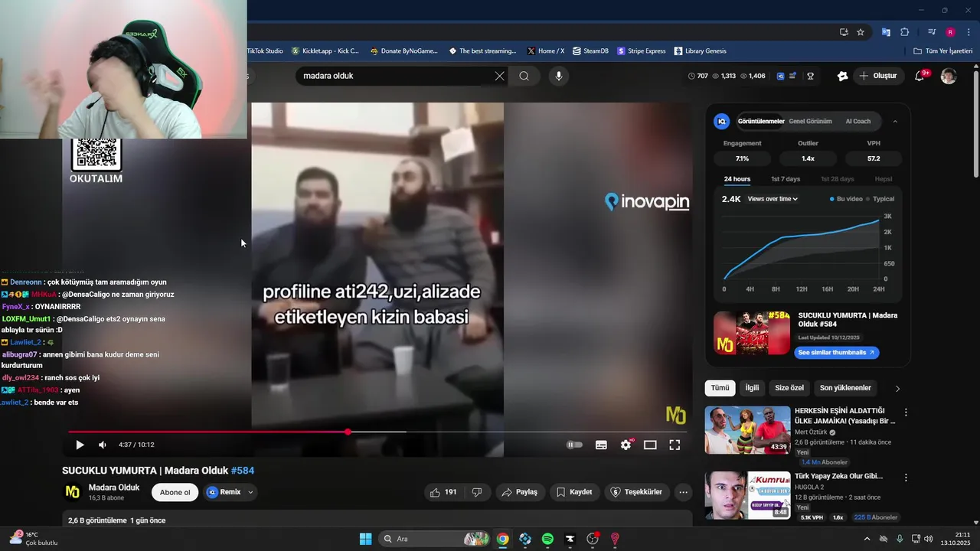This screenshot has width=980, height=551.
Task: Select the Son yüklenenler filter chip
Action: pyautogui.click(x=845, y=388)
